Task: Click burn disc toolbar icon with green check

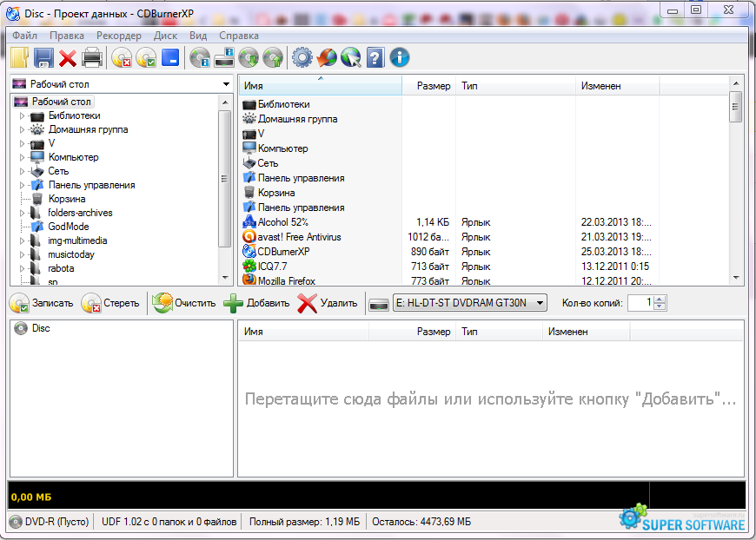Action: (146, 57)
